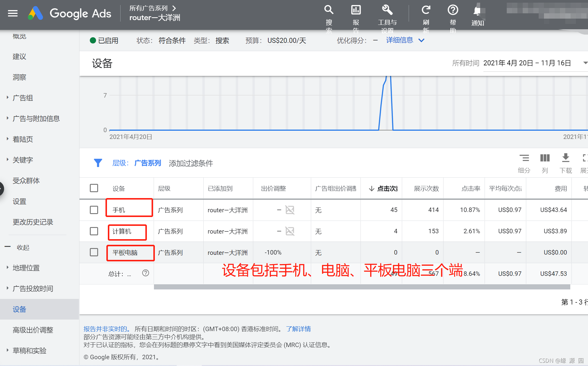
Task: Check the 手机 row checkbox
Action: [94, 210]
